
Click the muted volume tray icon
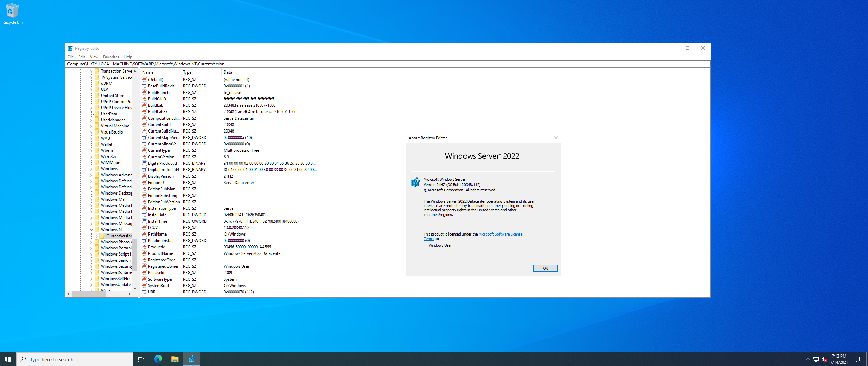(824, 359)
